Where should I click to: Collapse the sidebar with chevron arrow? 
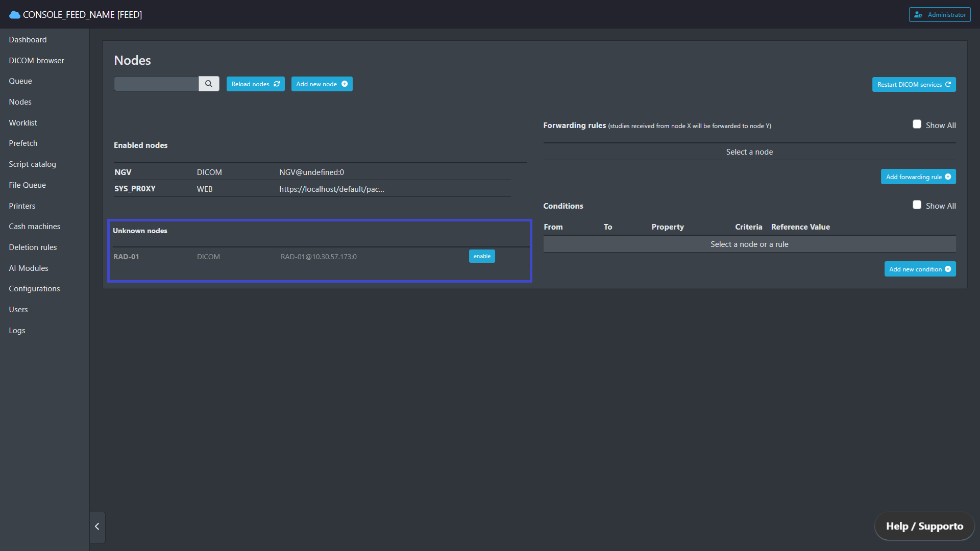point(97,527)
